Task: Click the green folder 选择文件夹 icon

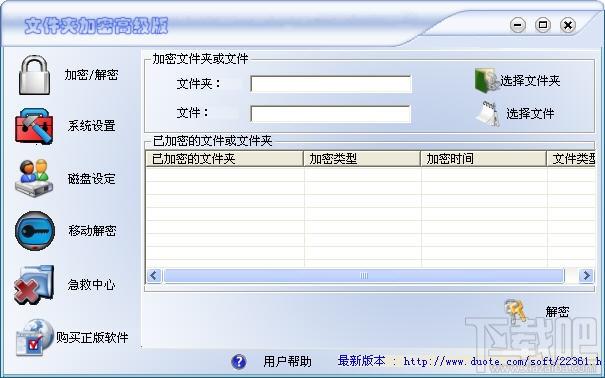Action: pyautogui.click(x=487, y=81)
